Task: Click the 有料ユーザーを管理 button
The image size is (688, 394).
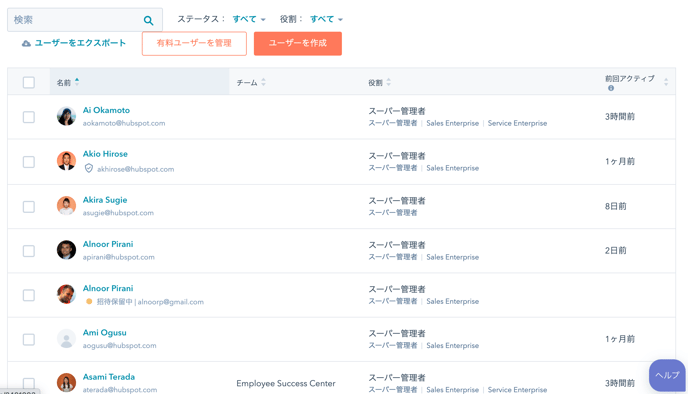Action: [x=194, y=43]
